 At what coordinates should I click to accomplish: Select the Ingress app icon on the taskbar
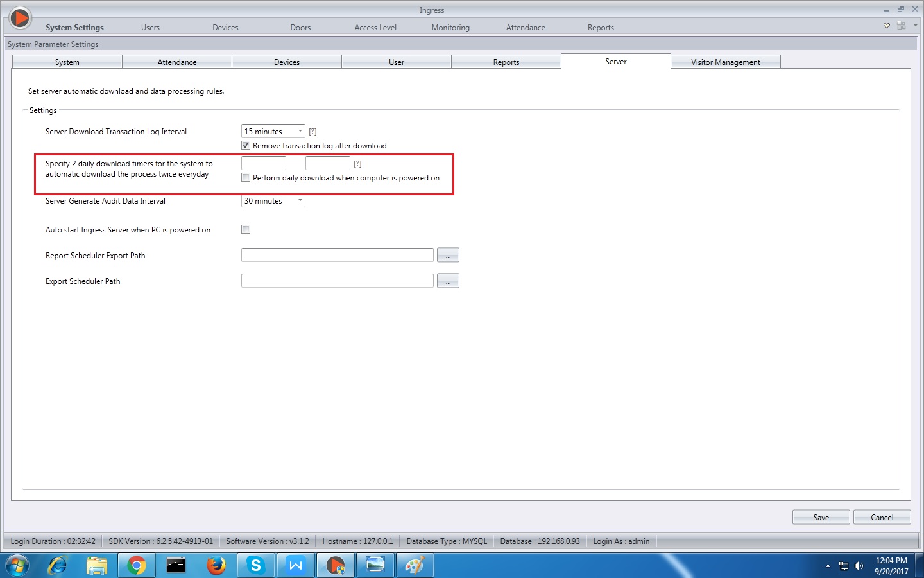(x=336, y=565)
